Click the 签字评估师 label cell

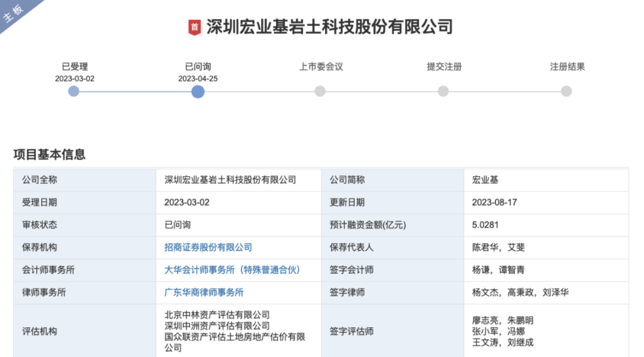point(392,331)
